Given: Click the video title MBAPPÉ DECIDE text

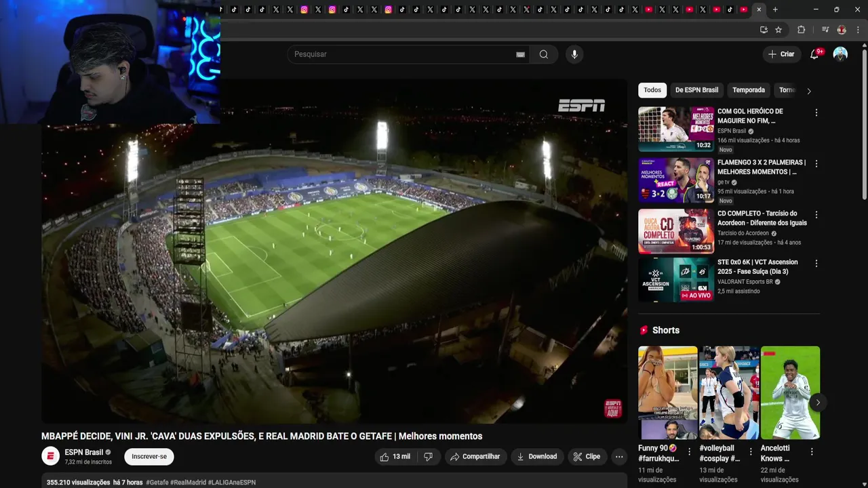Looking at the screenshot, I should (262, 436).
